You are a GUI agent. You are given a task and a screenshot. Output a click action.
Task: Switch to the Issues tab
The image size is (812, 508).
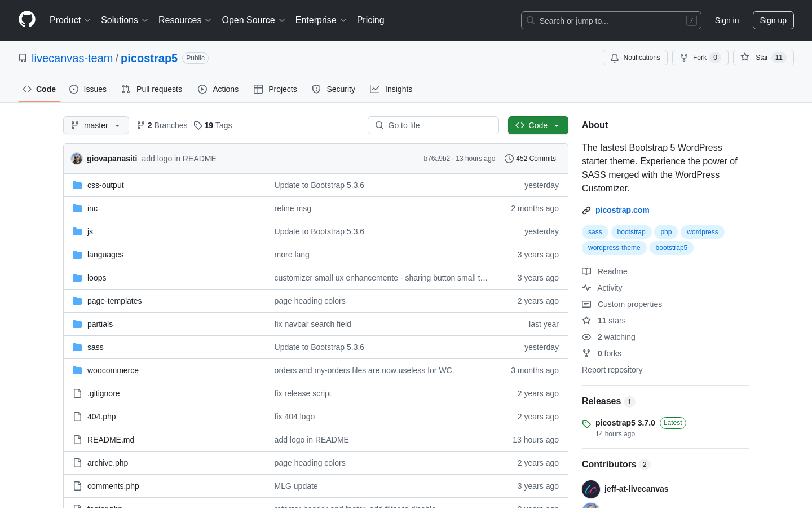[x=88, y=89]
